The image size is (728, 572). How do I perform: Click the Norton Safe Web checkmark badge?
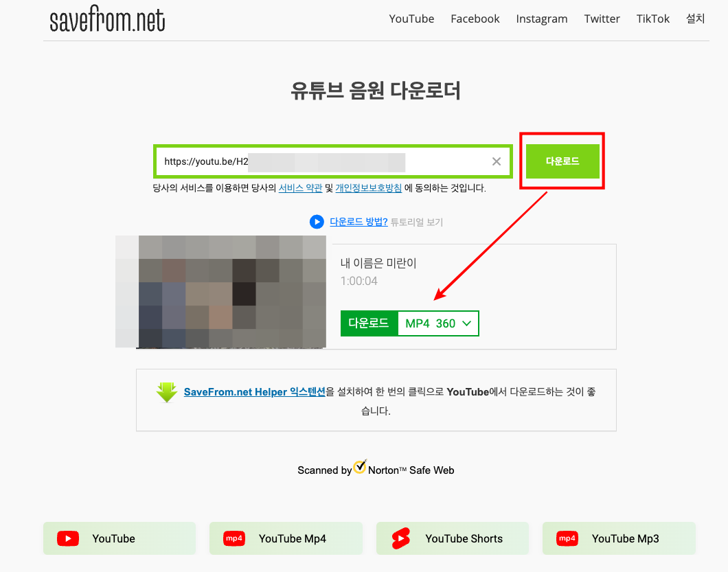pyautogui.click(x=360, y=467)
